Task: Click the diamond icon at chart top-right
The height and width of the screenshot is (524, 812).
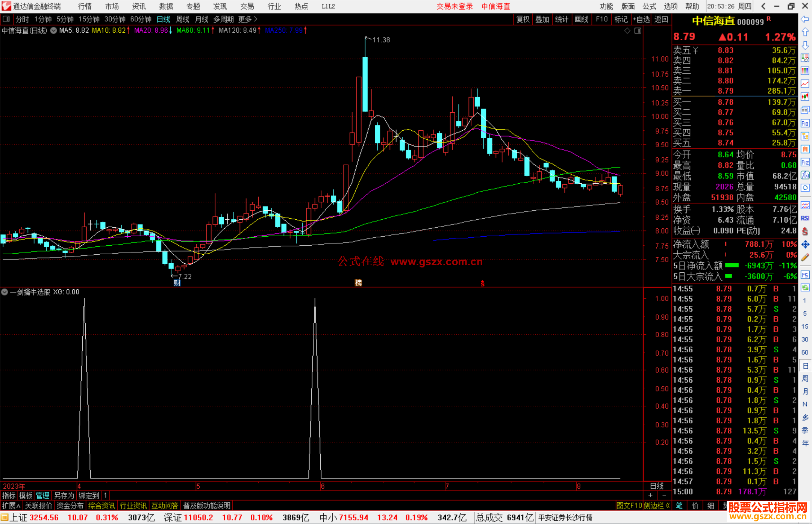Action: [627, 31]
